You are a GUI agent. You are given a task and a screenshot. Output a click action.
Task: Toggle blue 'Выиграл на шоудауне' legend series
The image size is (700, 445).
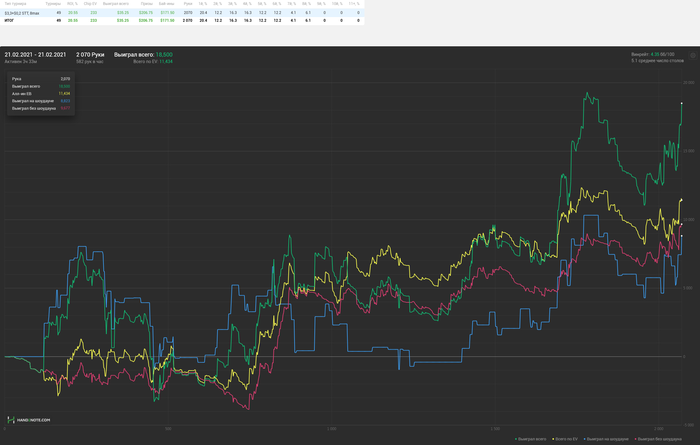coord(606,439)
